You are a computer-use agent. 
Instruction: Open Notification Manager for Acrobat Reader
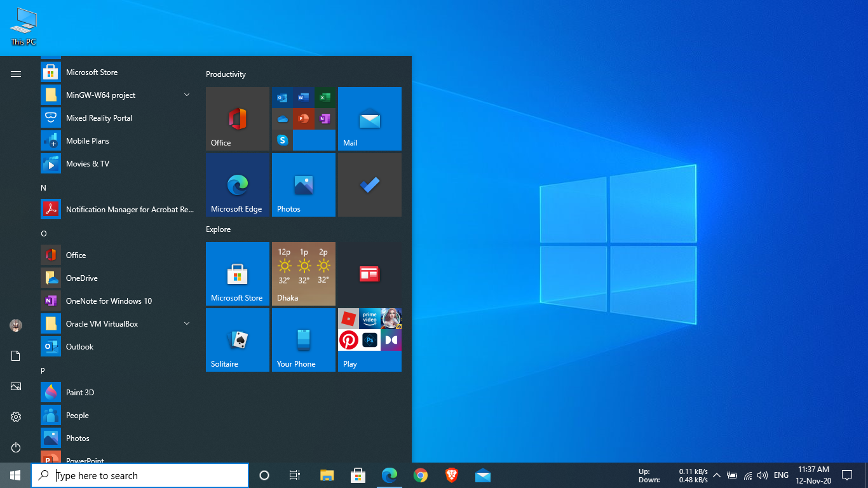[117, 210]
